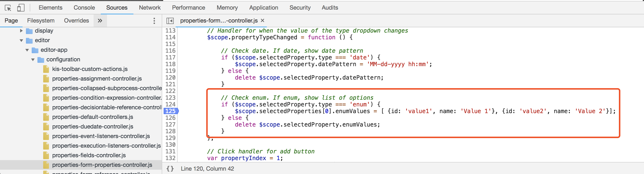Open properties-event-listeners-controller.js file
Screen dimensions: 644x174
click(101, 136)
